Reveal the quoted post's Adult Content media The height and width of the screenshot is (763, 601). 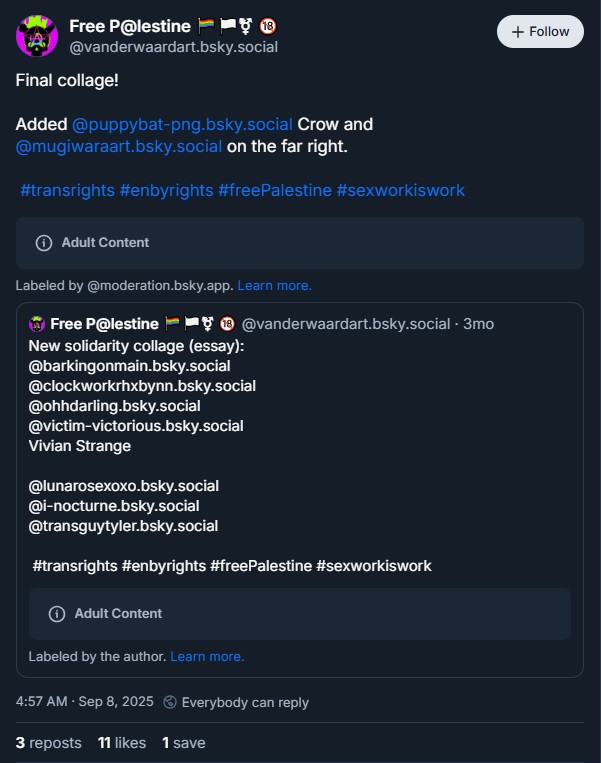point(300,614)
